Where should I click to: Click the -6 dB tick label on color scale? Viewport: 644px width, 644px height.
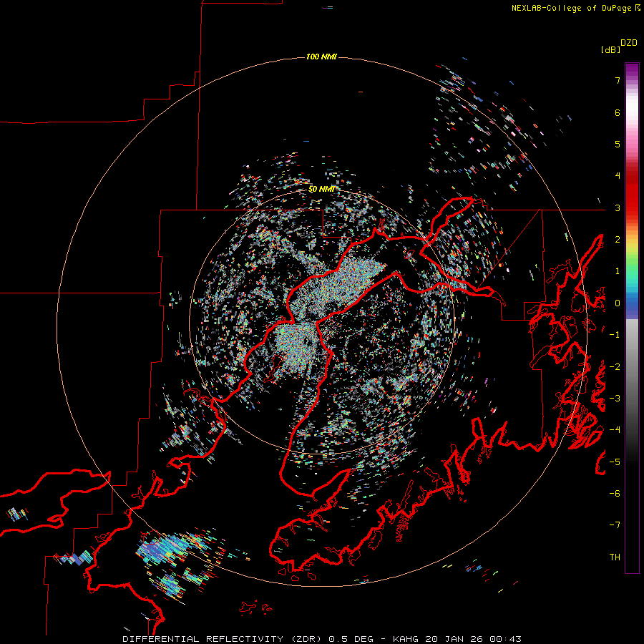tap(615, 494)
